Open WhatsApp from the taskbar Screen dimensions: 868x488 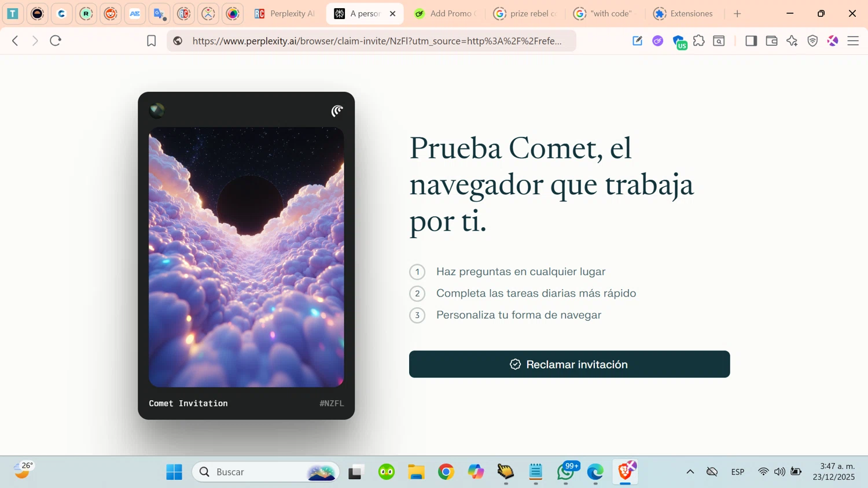tap(566, 472)
